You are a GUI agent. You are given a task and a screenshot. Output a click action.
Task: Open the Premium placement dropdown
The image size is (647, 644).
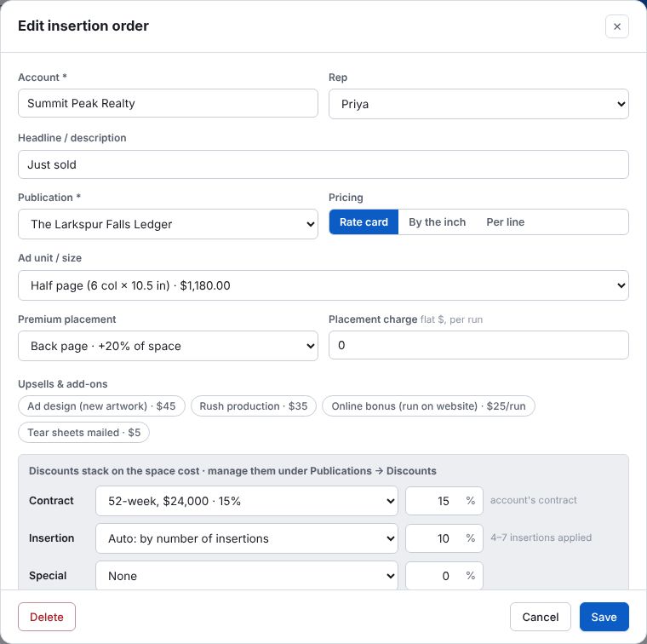tap(168, 346)
